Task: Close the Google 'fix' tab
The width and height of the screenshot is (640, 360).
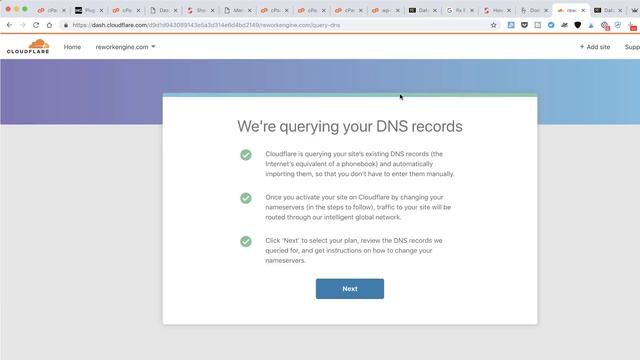Action: click(x=472, y=10)
